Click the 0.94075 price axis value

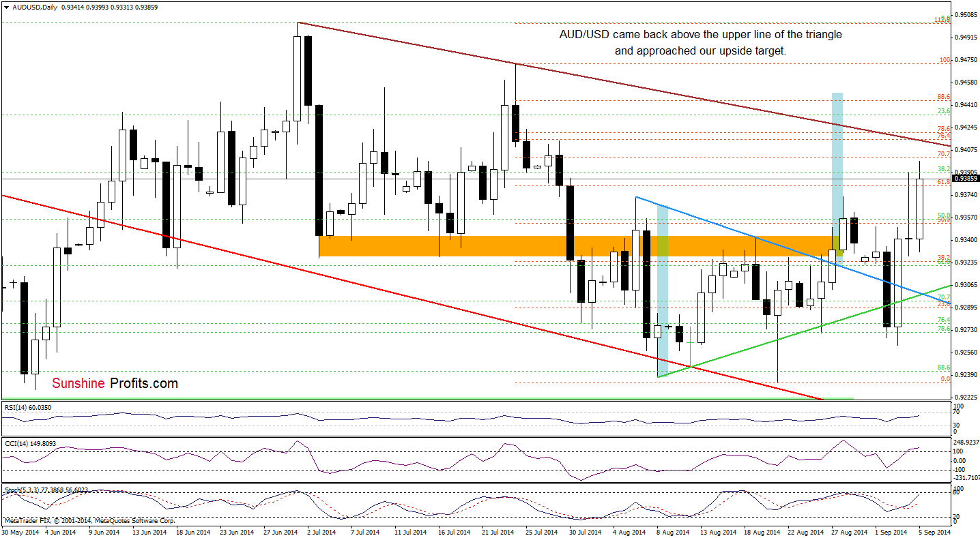965,150
